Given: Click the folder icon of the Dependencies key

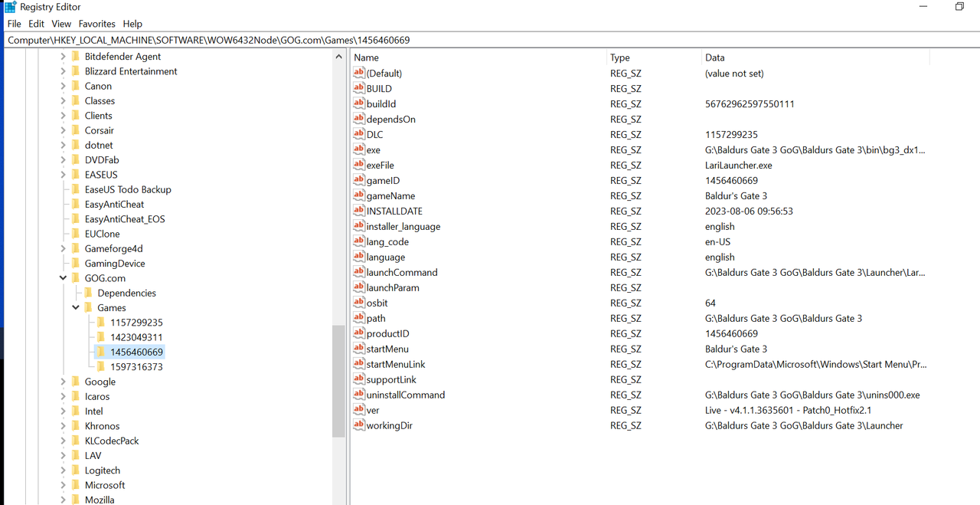Looking at the screenshot, I should [88, 293].
